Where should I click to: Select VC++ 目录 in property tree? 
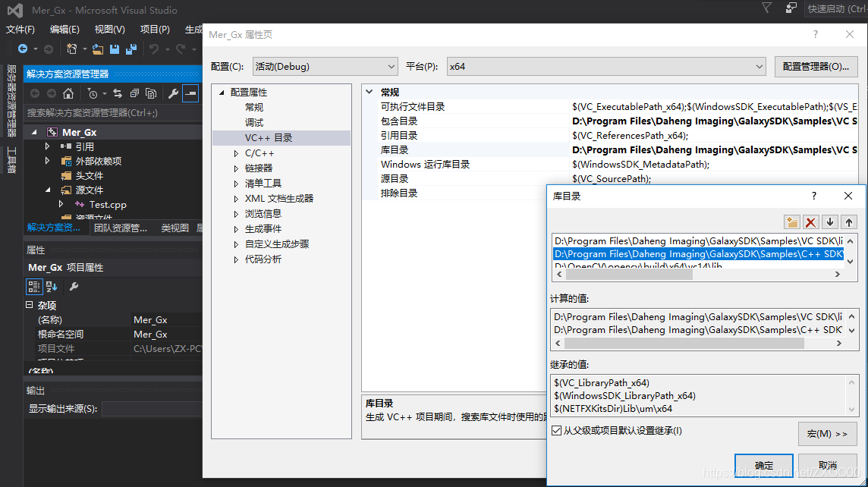(x=269, y=138)
